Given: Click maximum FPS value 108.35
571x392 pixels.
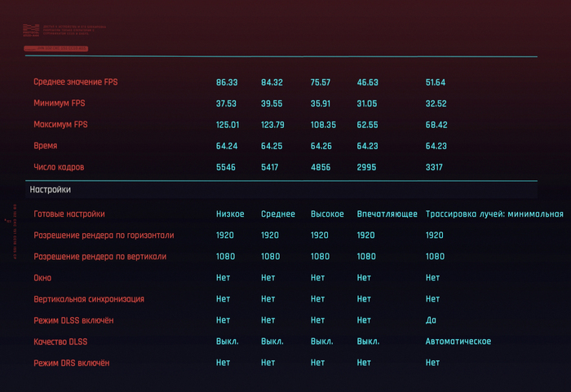Looking at the screenshot, I should (323, 125).
